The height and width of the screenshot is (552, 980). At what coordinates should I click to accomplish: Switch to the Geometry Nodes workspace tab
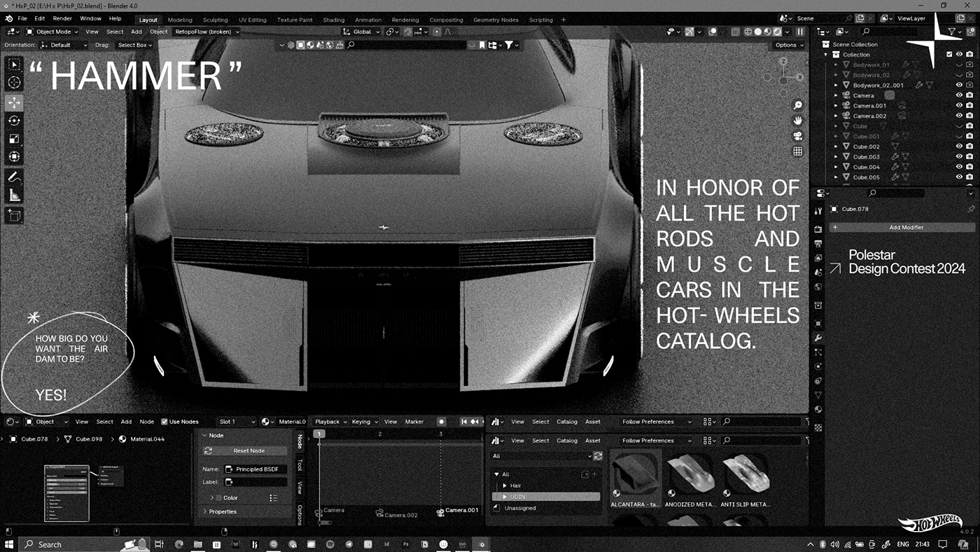click(496, 20)
